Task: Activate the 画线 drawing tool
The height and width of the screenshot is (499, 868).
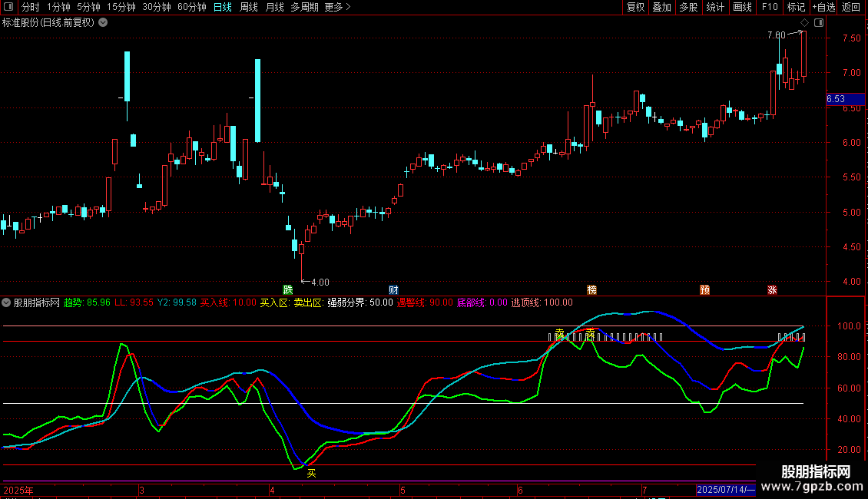Action: [x=742, y=7]
